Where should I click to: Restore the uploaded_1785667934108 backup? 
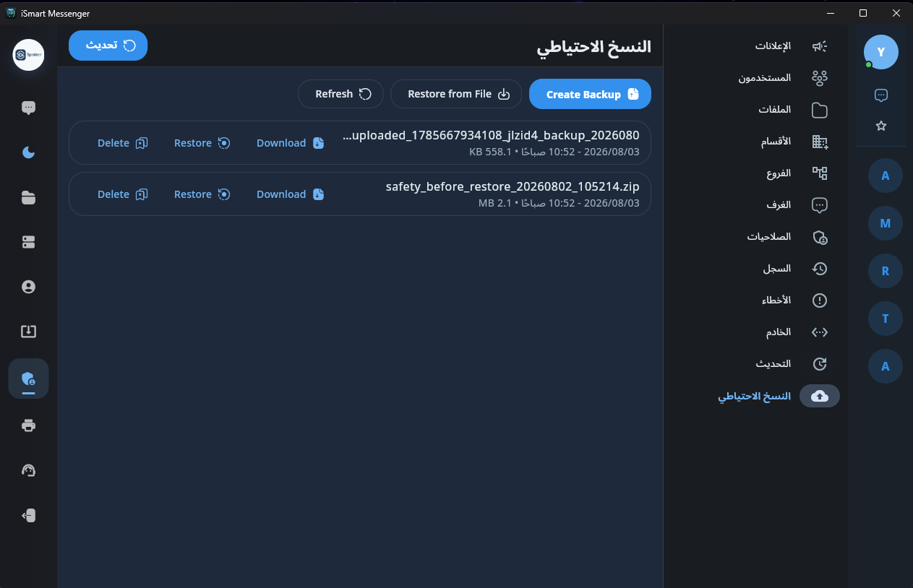click(202, 143)
